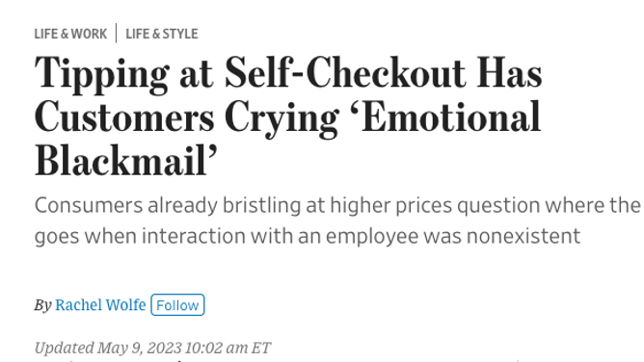Image resolution: width=644 pixels, height=362 pixels.
Task: Open the LIFE & WORK section link
Action: (x=70, y=34)
